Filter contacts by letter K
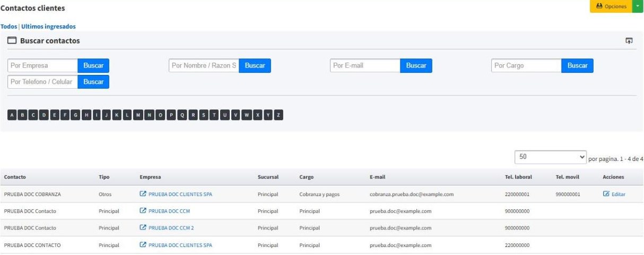This screenshot has height=255, width=644. pos(117,115)
